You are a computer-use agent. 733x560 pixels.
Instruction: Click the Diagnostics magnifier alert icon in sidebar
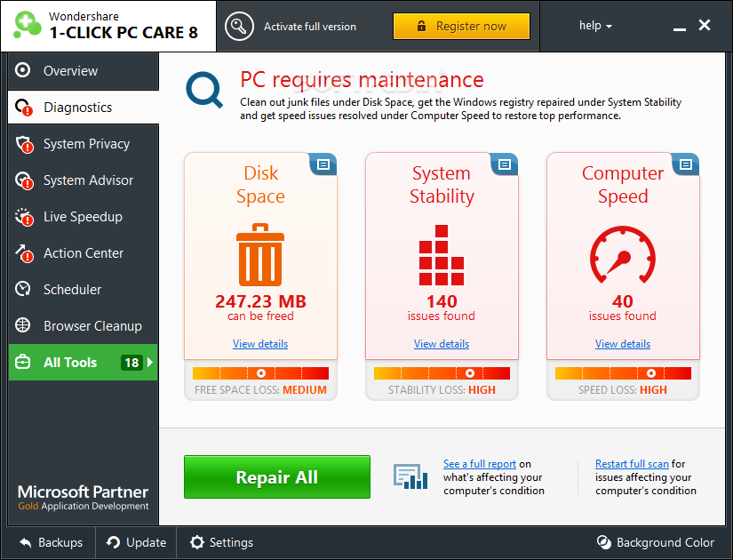point(23,108)
